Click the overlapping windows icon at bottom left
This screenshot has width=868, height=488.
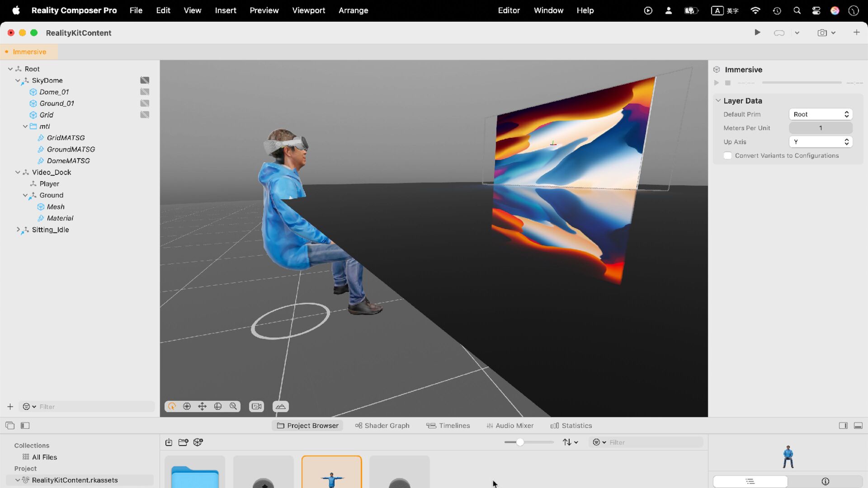point(10,426)
